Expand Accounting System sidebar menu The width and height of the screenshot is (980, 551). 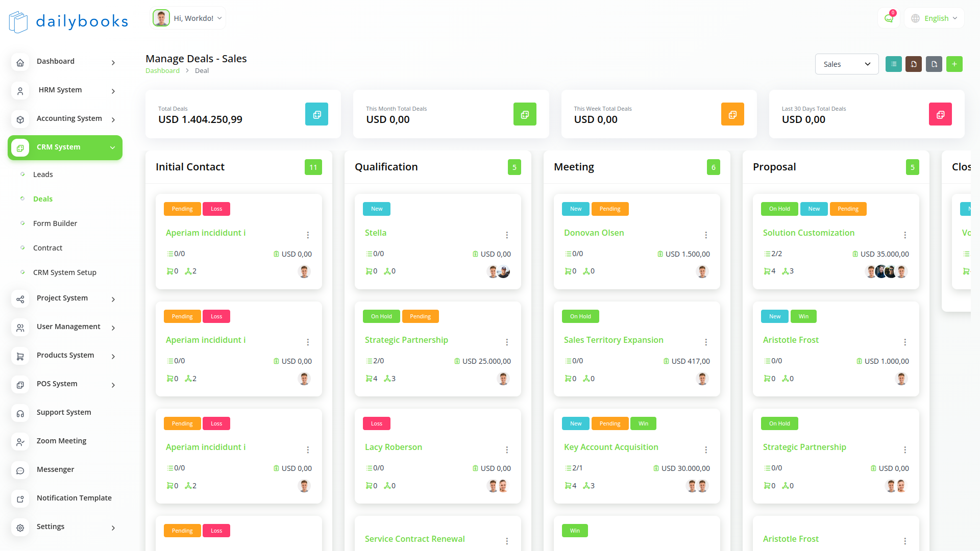[x=69, y=119]
